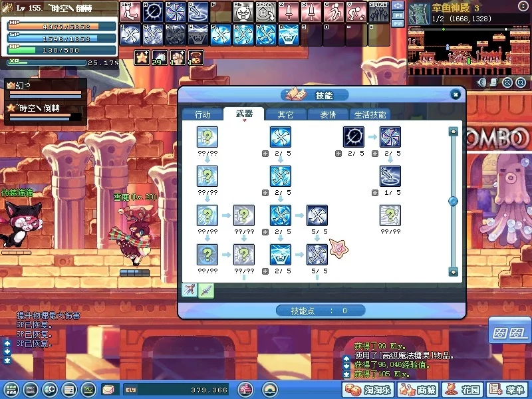
Task: Collapse the minimap with the up-down arrow
Action: (x=523, y=7)
